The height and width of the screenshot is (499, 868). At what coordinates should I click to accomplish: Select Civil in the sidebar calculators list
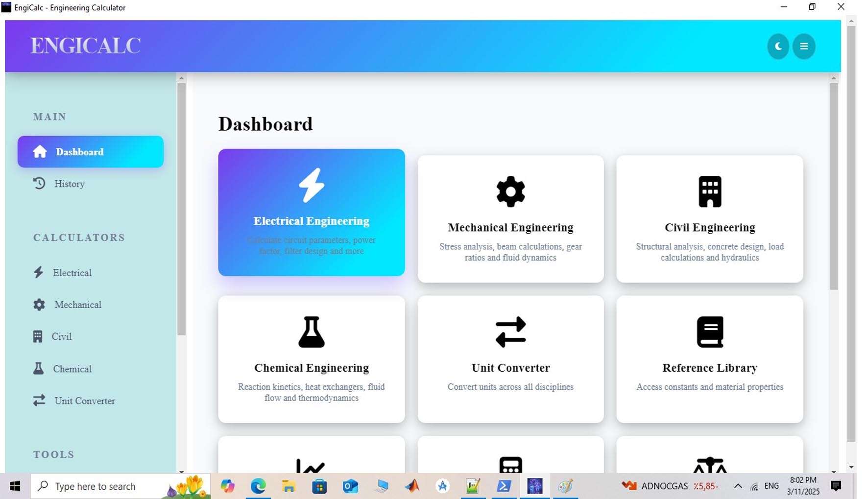click(x=61, y=336)
